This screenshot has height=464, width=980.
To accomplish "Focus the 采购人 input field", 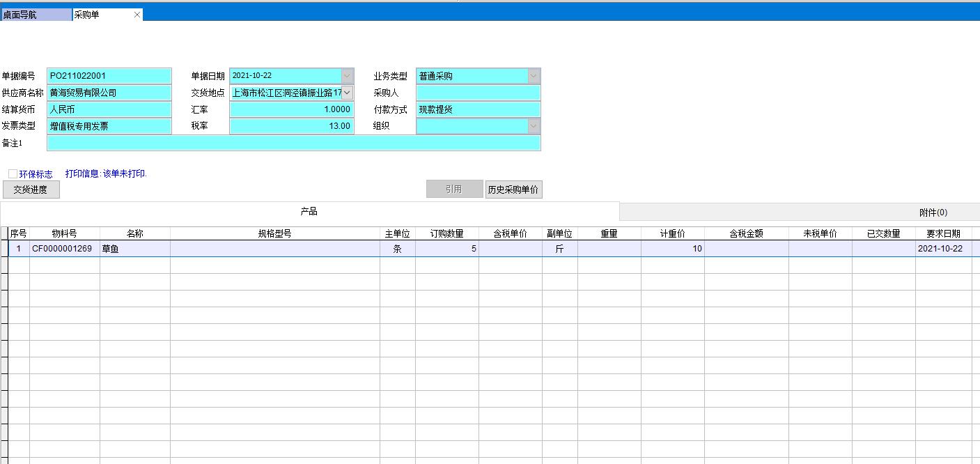I will click(478, 93).
